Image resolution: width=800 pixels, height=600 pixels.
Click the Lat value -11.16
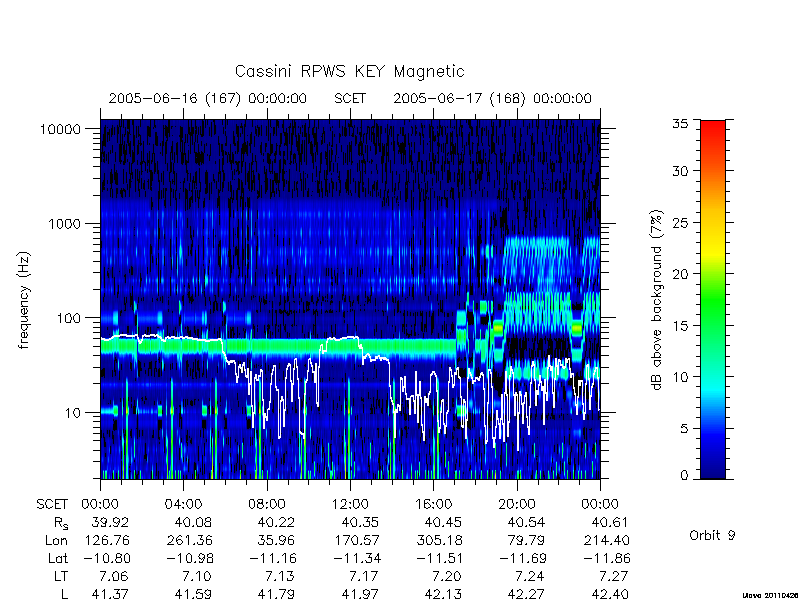272,558
